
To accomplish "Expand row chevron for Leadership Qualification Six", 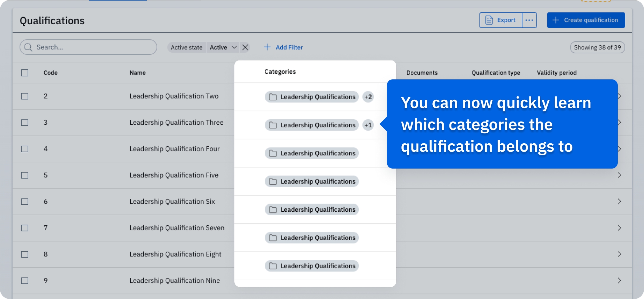I will (x=619, y=202).
